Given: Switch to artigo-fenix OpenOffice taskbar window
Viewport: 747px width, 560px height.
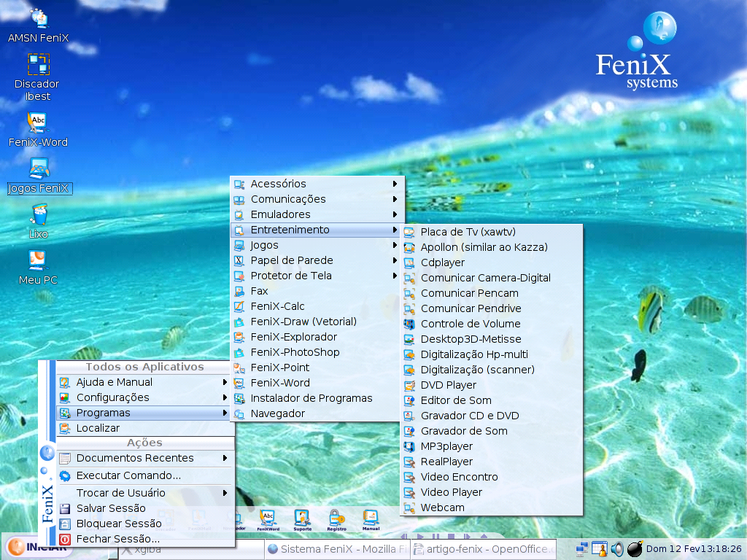Looking at the screenshot, I should pos(484,549).
